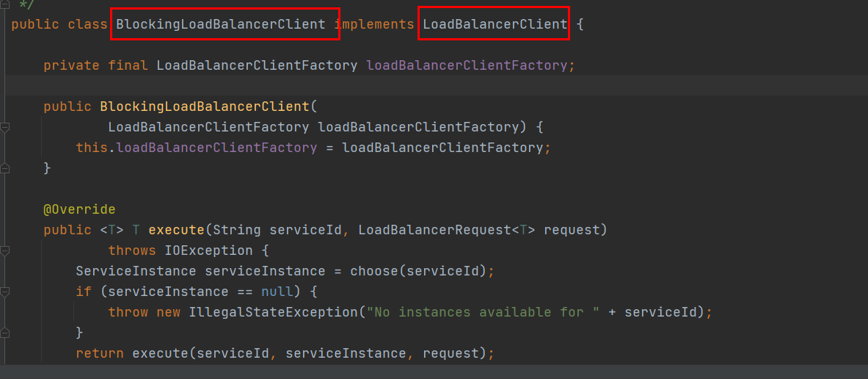The width and height of the screenshot is (868, 379).
Task: Click loadBalancerClientFactory constructor parameter name
Action: [x=419, y=128]
